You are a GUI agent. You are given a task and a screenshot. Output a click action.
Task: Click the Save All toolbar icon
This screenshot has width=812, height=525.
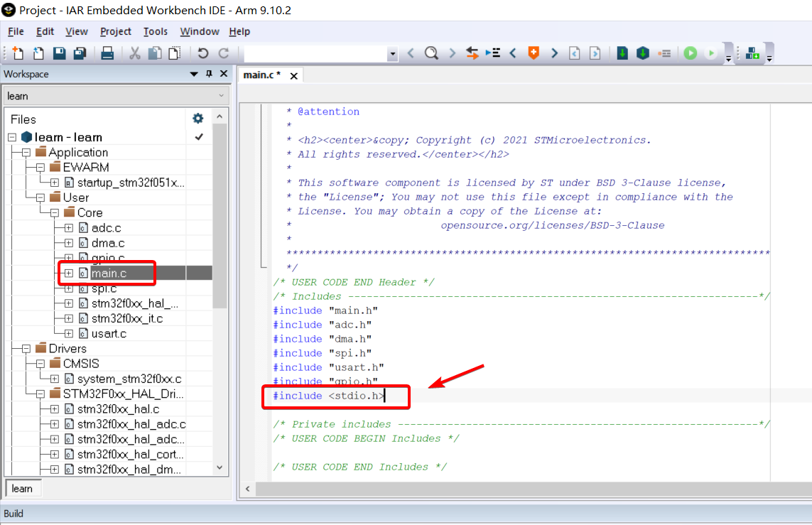[x=80, y=53]
